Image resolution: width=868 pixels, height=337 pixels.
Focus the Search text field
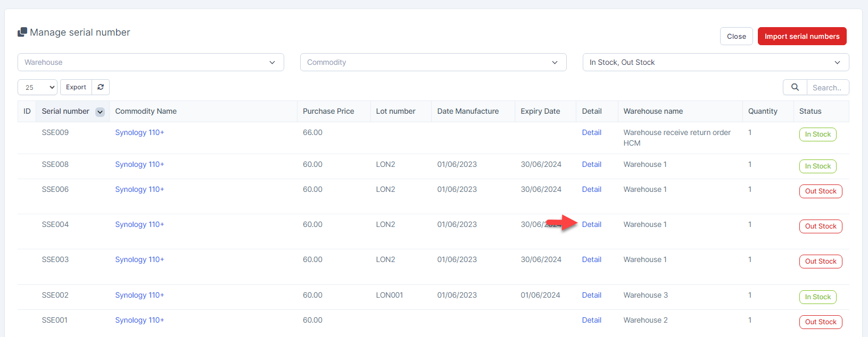tap(827, 88)
